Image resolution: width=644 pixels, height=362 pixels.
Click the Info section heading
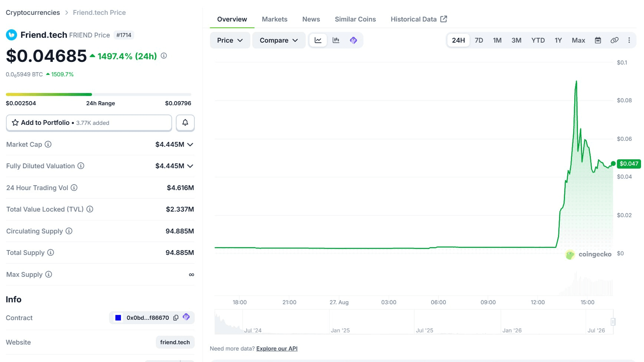point(14,299)
